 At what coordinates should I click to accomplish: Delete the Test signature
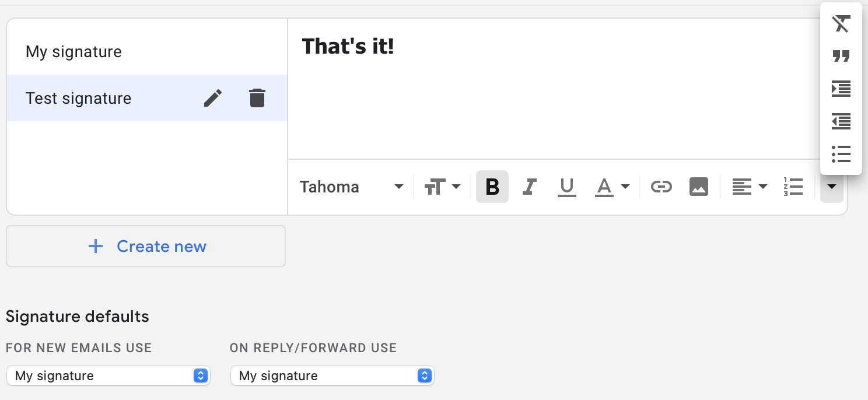[x=257, y=98]
